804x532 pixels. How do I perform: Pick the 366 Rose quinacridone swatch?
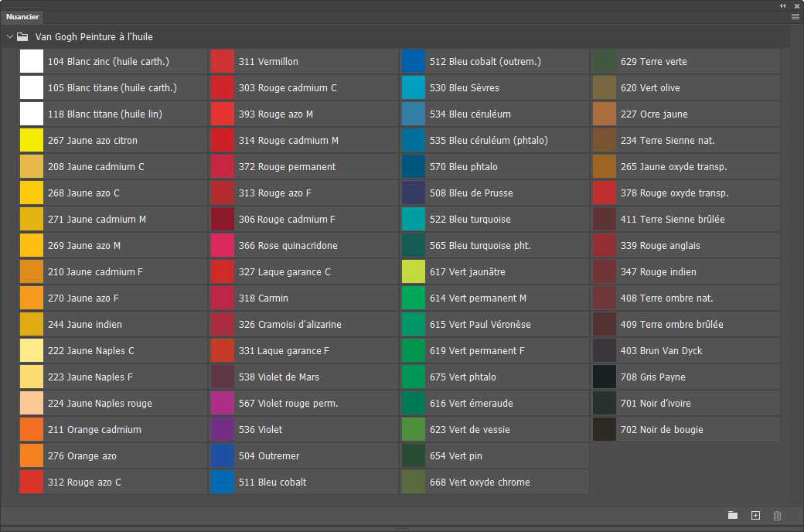click(304, 246)
